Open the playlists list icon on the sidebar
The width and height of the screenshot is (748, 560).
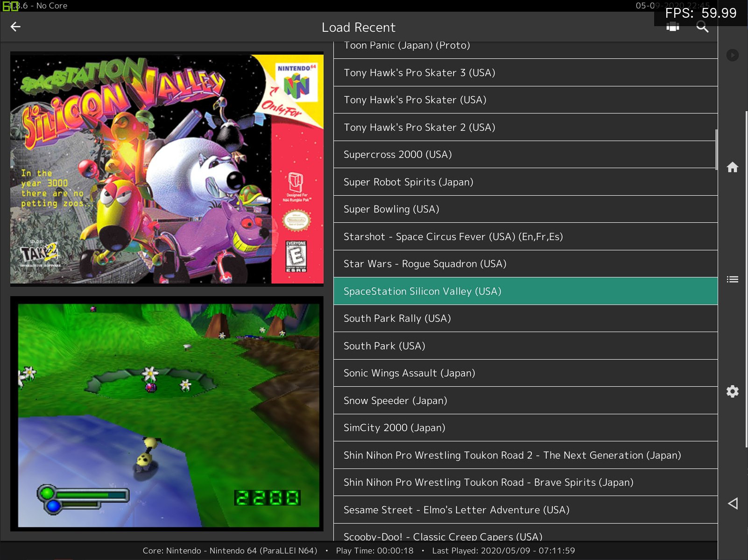pos(733,279)
